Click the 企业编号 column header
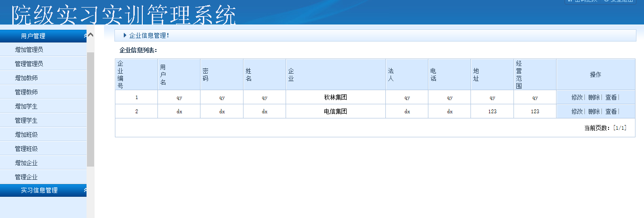The height and width of the screenshot is (218, 644). tap(136, 74)
